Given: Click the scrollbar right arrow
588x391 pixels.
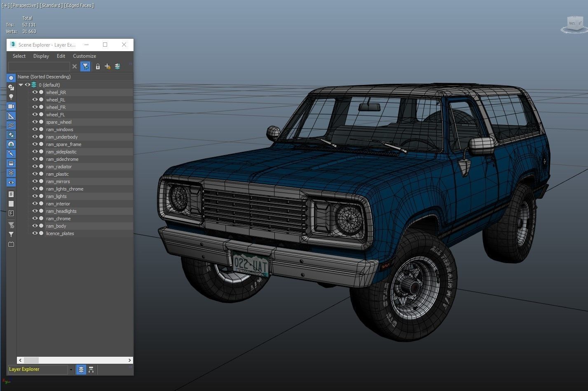Looking at the screenshot, I should (x=129, y=360).
